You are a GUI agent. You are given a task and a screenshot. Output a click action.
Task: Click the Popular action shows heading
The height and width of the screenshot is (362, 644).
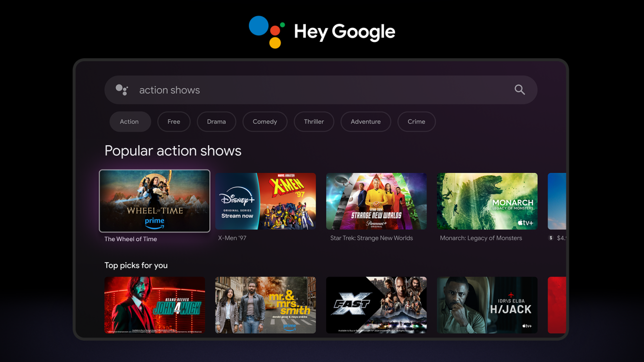click(173, 151)
